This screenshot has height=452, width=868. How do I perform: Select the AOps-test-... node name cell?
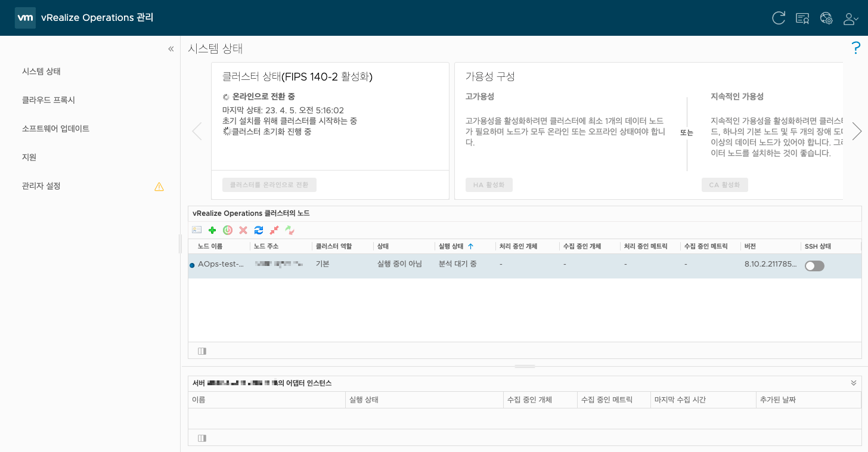221,264
